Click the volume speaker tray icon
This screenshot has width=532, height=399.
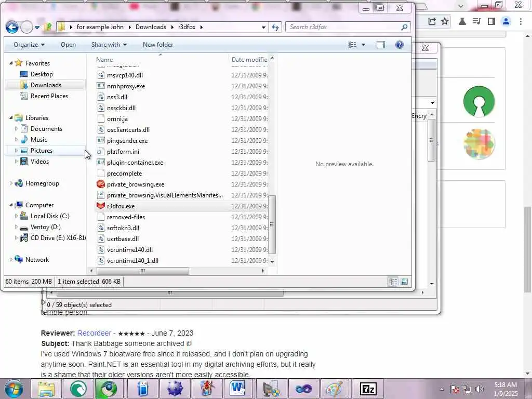479,389
